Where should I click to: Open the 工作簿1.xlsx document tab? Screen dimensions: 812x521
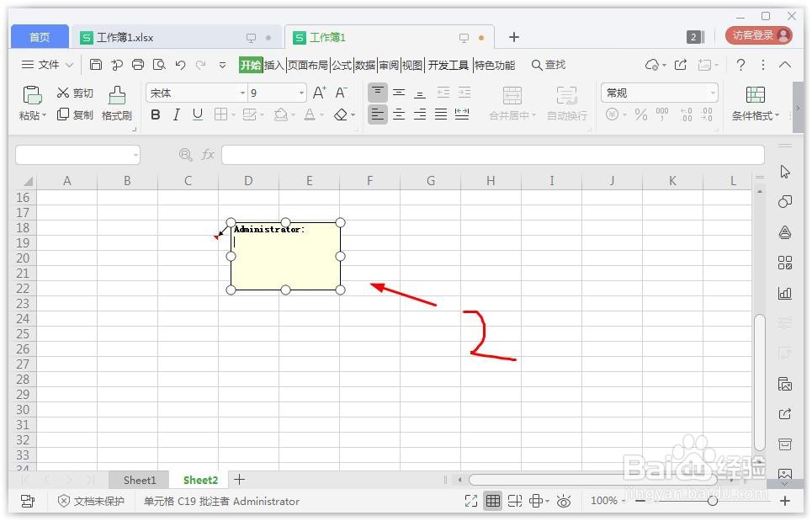[x=176, y=37]
